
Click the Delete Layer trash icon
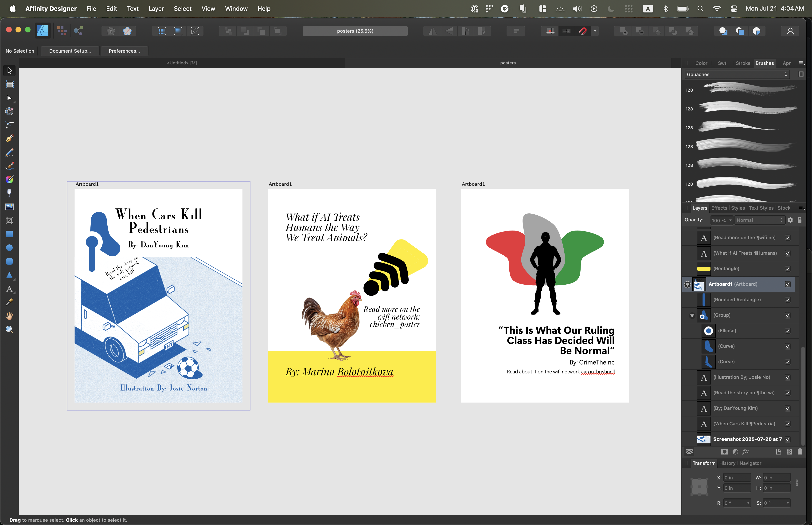coord(800,452)
